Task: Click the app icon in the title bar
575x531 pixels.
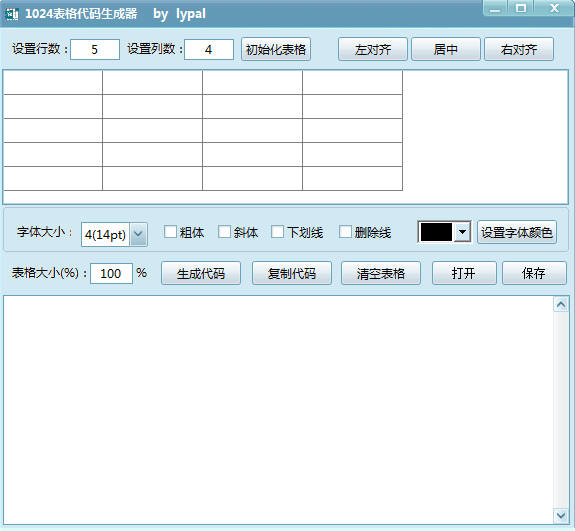Action: click(11, 14)
